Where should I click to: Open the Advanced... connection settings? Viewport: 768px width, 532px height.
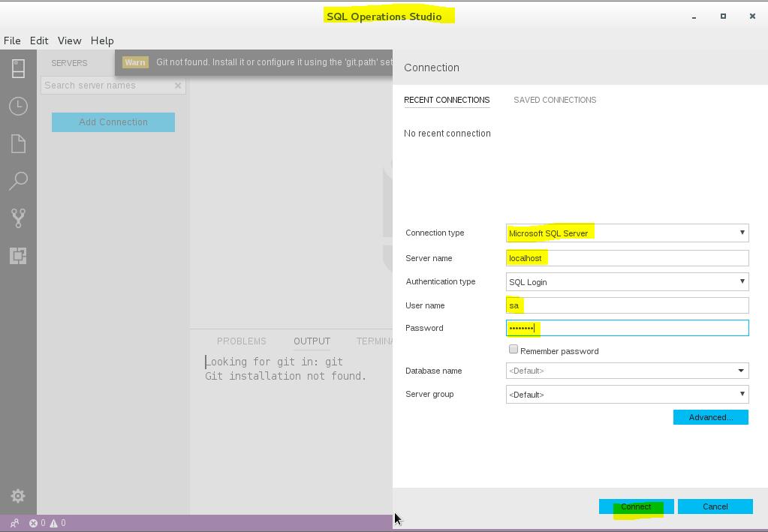(x=711, y=417)
